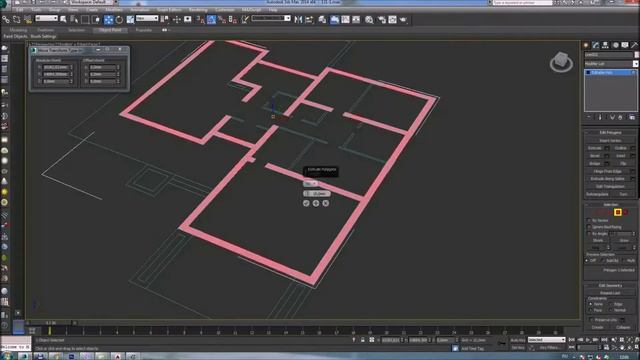Open the Help menu

pyautogui.click(x=273, y=9)
